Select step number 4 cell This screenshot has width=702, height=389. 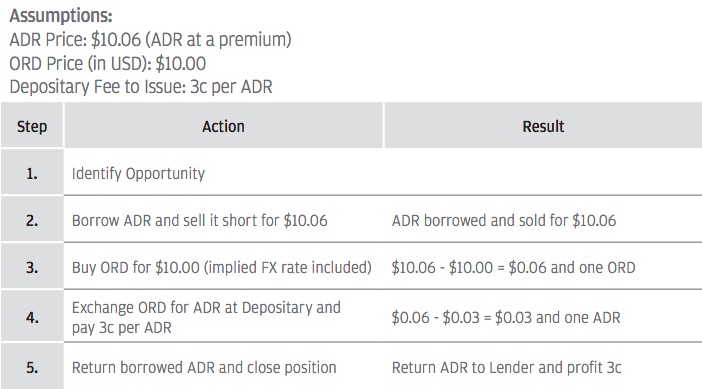pos(32,317)
